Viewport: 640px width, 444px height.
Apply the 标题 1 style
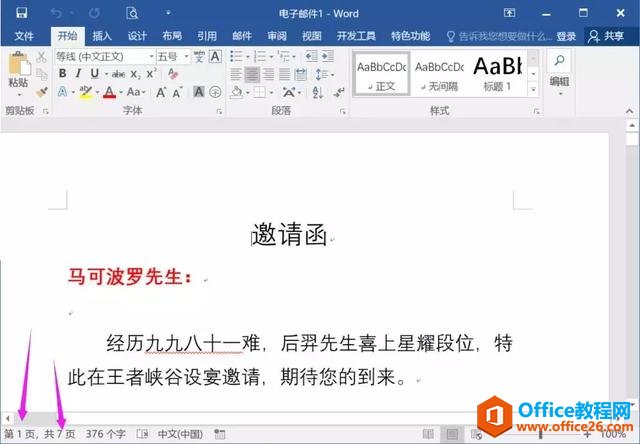pos(497,74)
